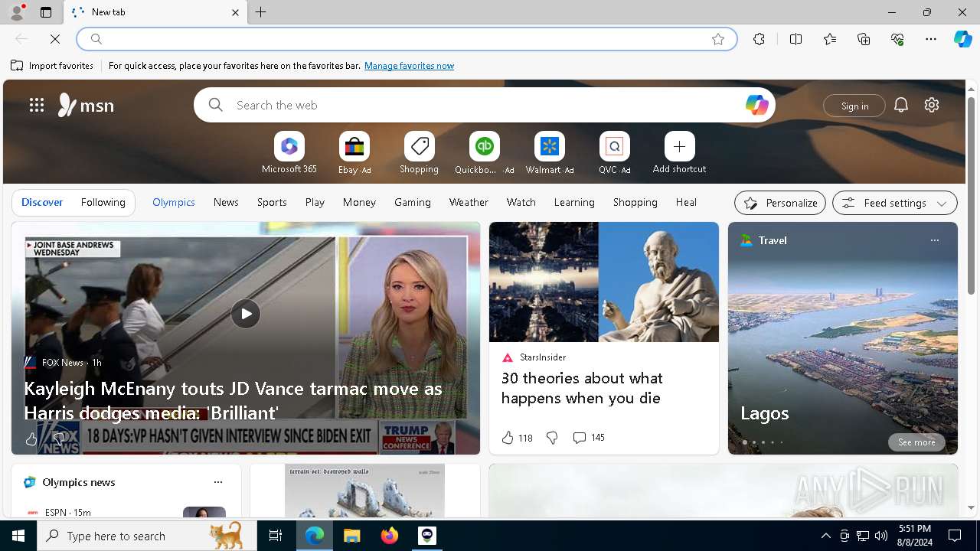Viewport: 980px width, 551px height.
Task: Open the Walmart ad shortcut
Action: point(549,153)
